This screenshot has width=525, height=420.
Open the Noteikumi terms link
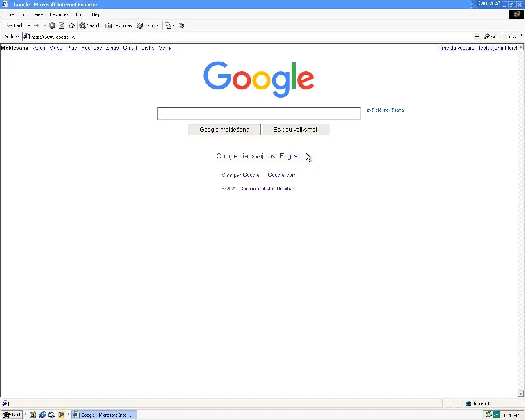coord(286,189)
